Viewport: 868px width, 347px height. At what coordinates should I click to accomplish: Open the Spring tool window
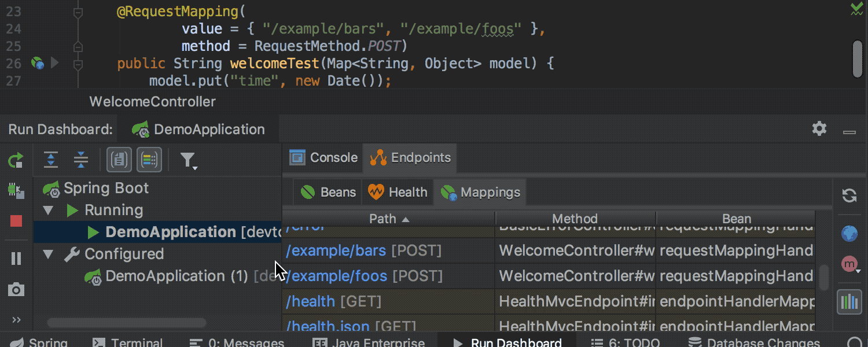[39, 342]
